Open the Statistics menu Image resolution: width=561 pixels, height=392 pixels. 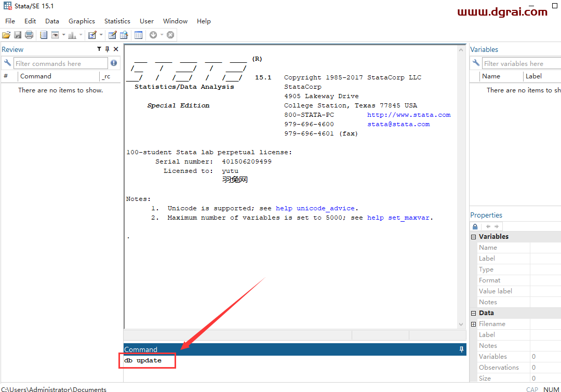[117, 21]
